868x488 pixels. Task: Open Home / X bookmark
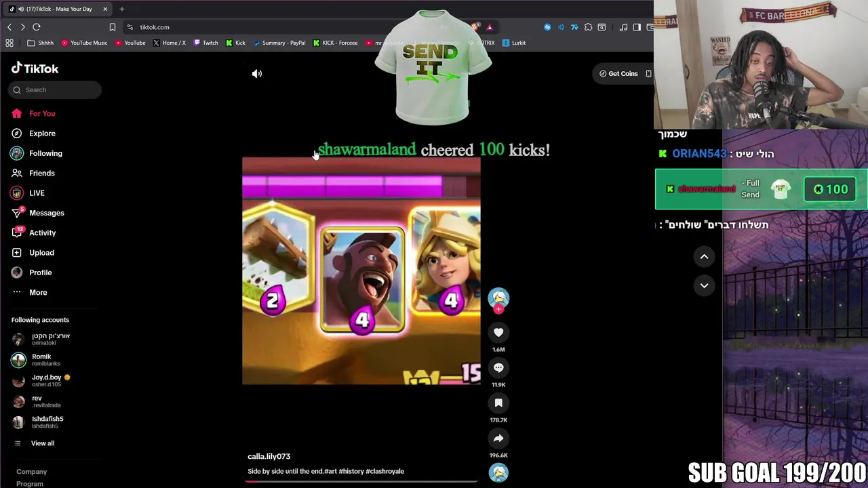pos(170,43)
